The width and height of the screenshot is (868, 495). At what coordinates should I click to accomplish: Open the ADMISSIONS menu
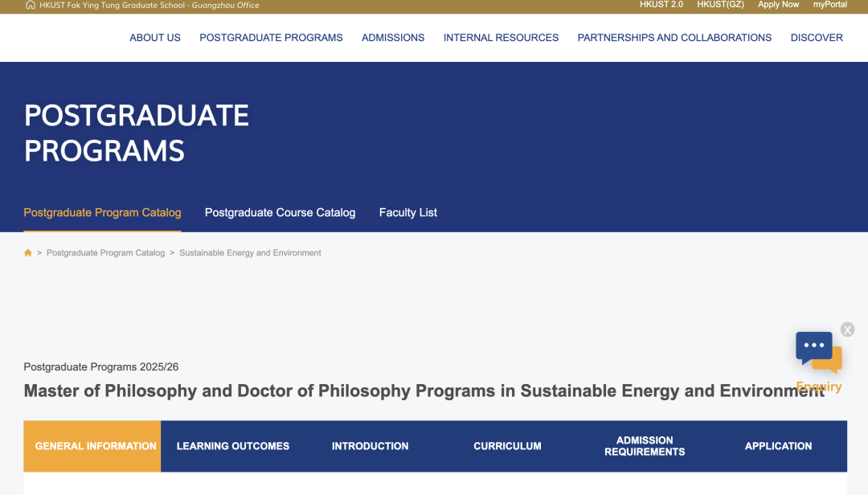tap(393, 38)
